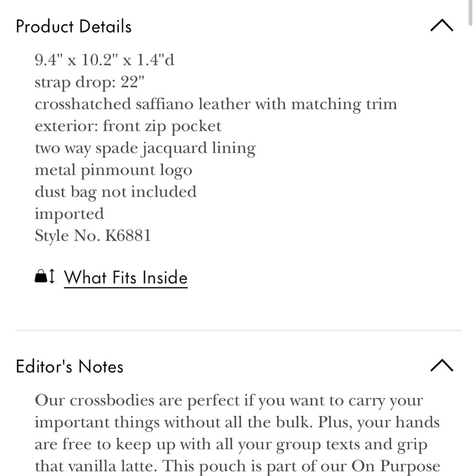Click the Editor's Notes heading

(69, 367)
